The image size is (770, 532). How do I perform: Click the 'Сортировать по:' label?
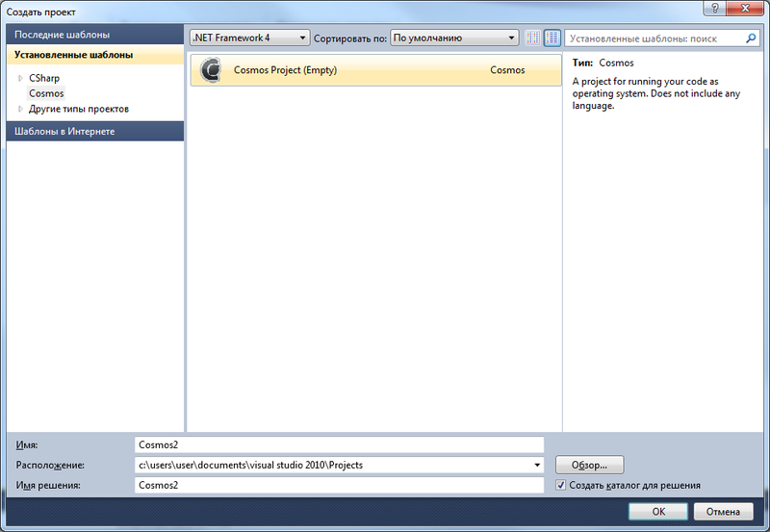pos(350,38)
